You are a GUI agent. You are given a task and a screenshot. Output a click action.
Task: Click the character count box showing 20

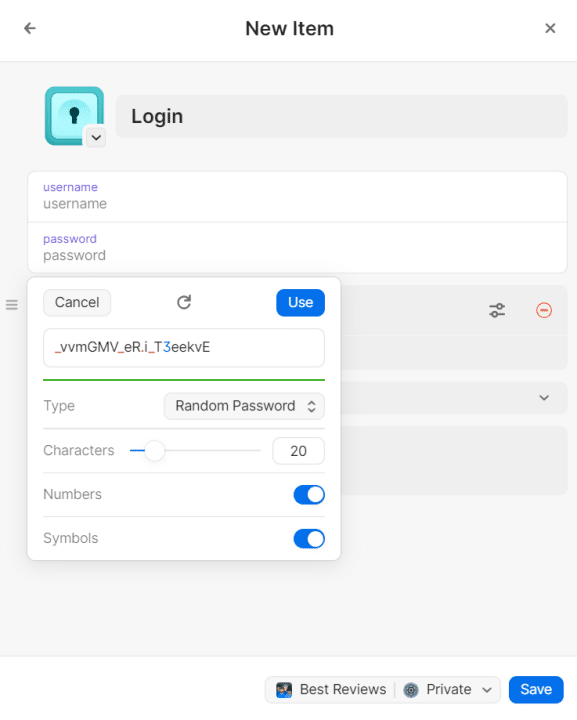(298, 451)
